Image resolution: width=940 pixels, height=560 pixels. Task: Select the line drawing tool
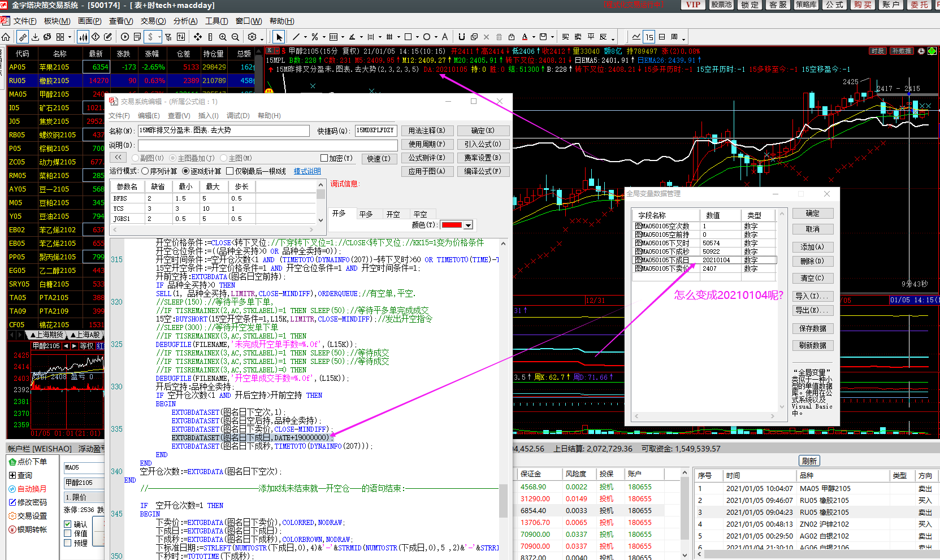pyautogui.click(x=296, y=37)
